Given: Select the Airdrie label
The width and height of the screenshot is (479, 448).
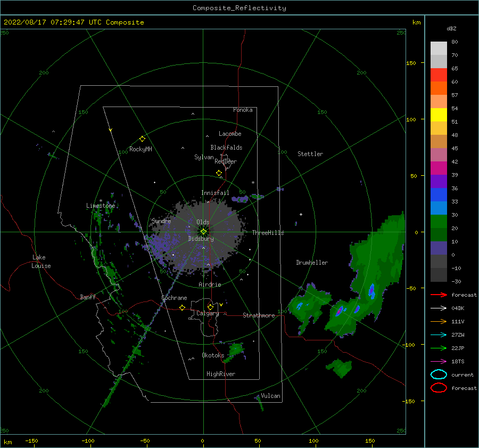Looking at the screenshot, I should (210, 284).
